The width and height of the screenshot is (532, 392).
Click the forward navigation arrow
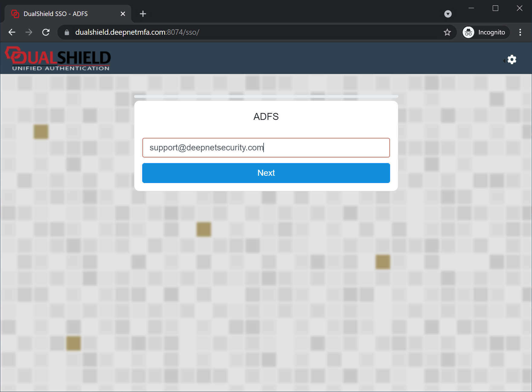click(29, 32)
